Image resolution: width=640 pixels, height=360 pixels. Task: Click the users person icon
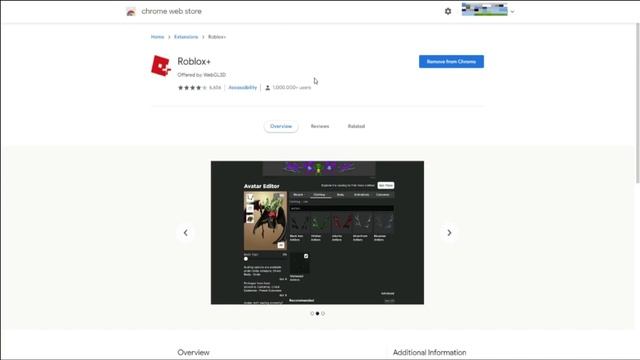pos(267,87)
